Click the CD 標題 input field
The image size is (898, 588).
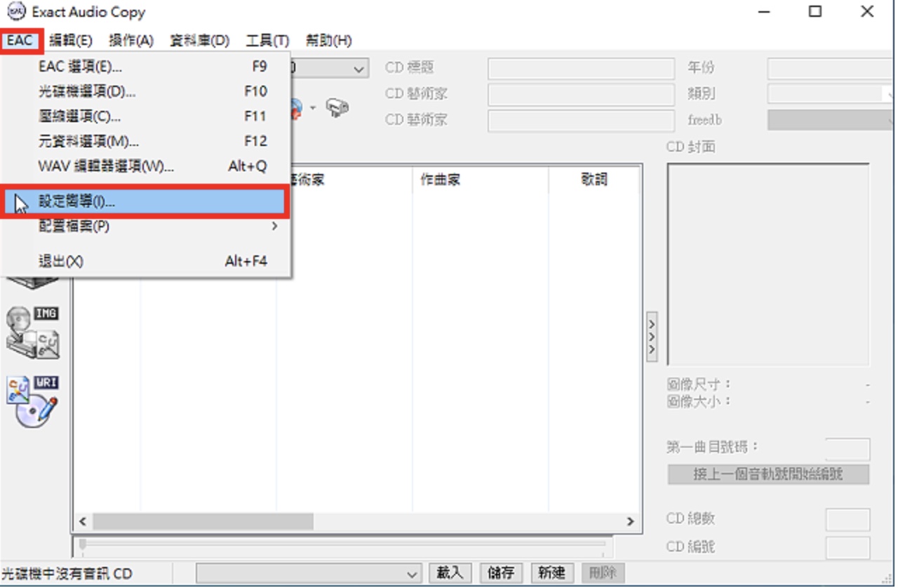[x=581, y=68]
